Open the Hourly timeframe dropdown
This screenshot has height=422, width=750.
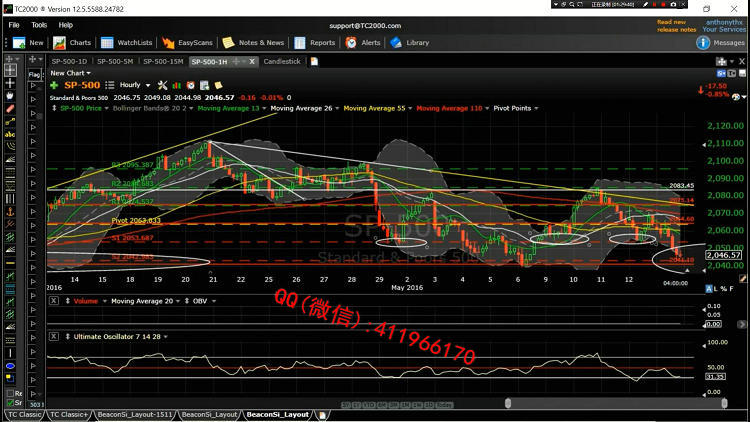pyautogui.click(x=148, y=85)
